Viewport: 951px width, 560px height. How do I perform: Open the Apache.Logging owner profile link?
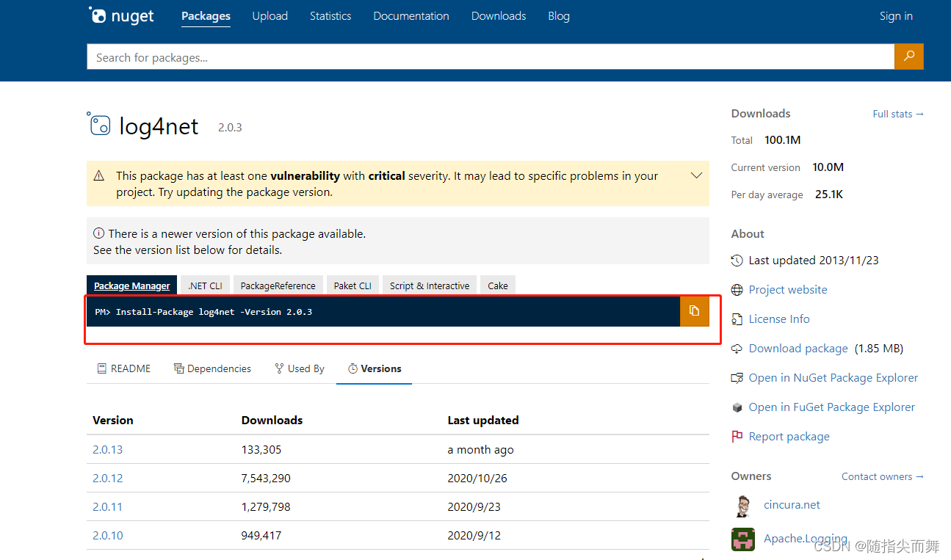pyautogui.click(x=806, y=539)
